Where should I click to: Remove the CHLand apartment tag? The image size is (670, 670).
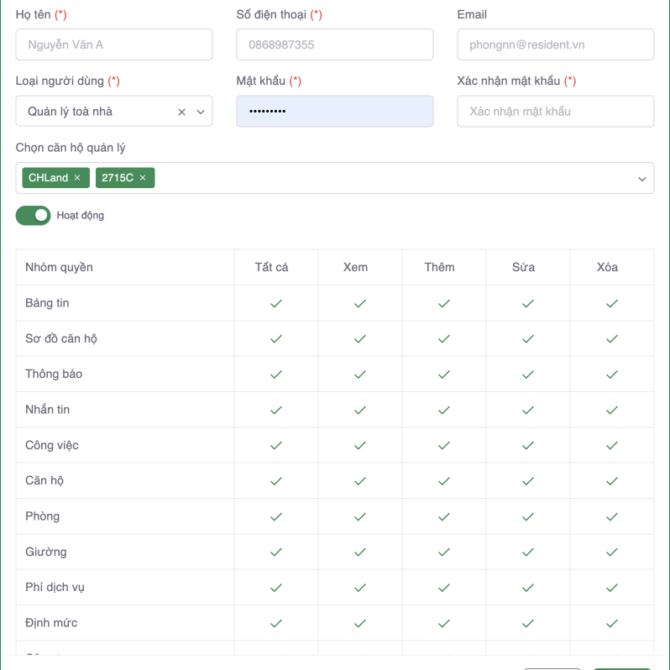[x=77, y=178]
